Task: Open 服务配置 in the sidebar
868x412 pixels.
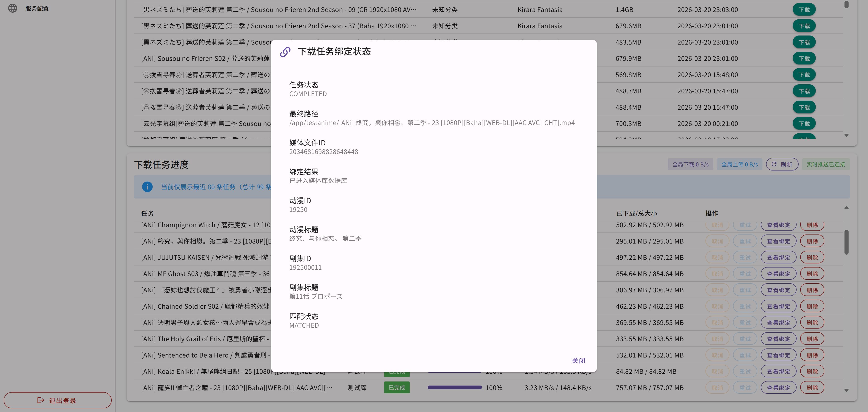Action: click(37, 8)
